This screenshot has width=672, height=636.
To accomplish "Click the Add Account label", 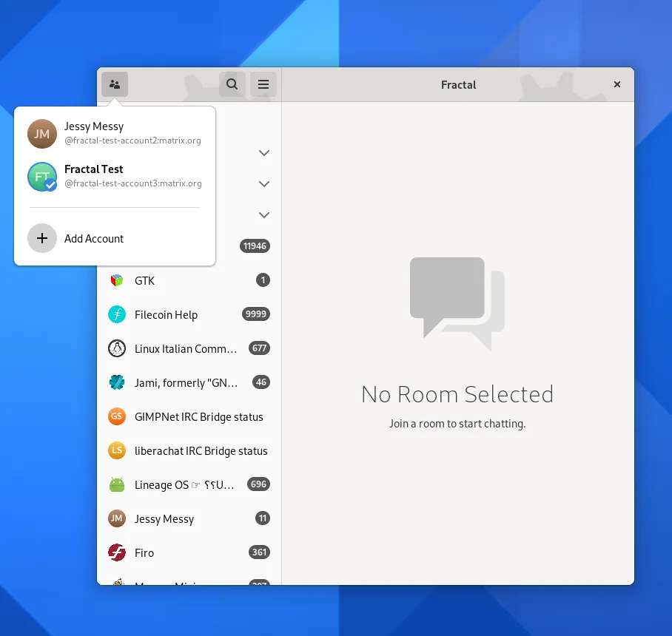I will [94, 238].
